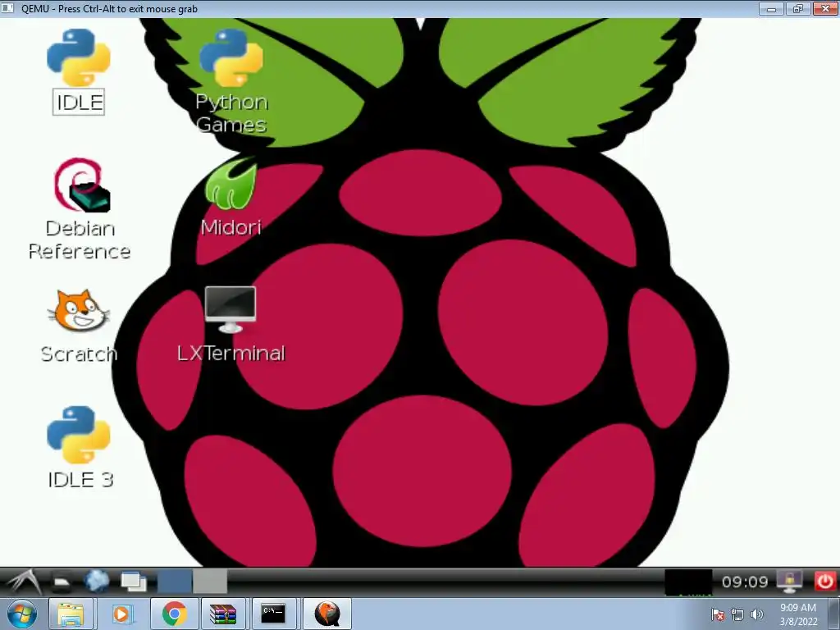Open Google Chrome from the taskbar

click(x=174, y=614)
